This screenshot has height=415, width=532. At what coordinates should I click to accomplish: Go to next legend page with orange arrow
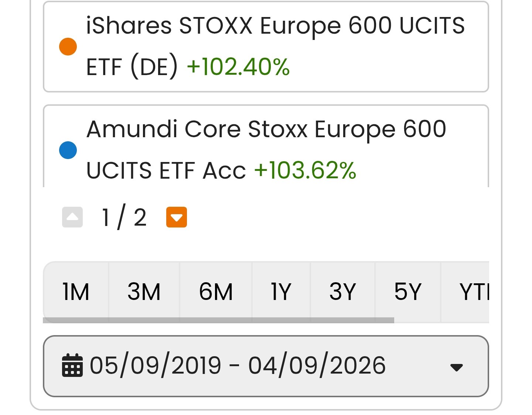[177, 217]
